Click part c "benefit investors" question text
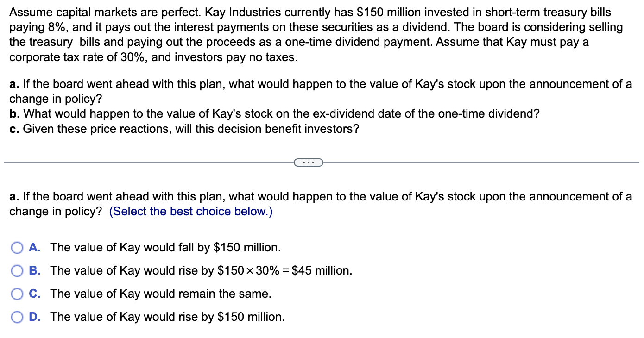The height and width of the screenshot is (338, 644). click(x=184, y=129)
